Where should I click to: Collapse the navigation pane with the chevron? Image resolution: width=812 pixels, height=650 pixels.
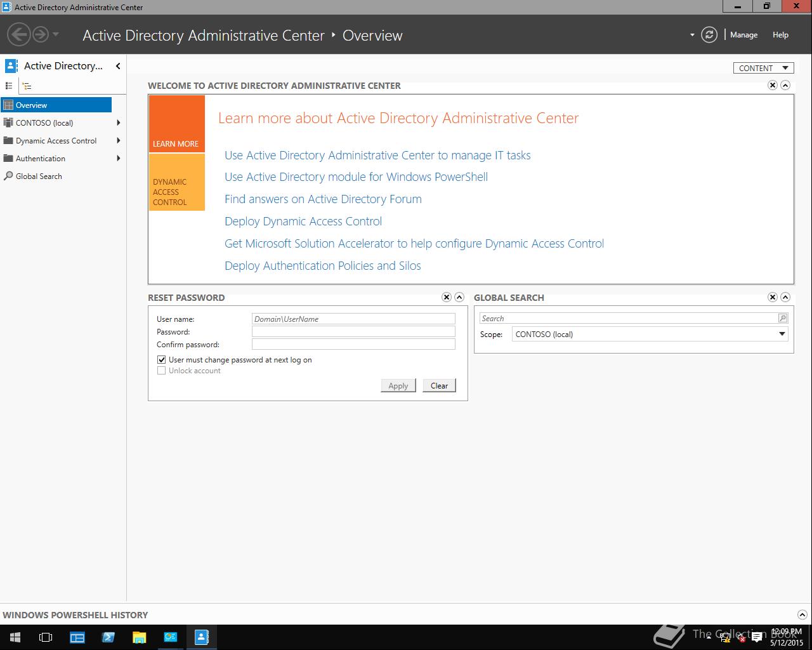118,66
